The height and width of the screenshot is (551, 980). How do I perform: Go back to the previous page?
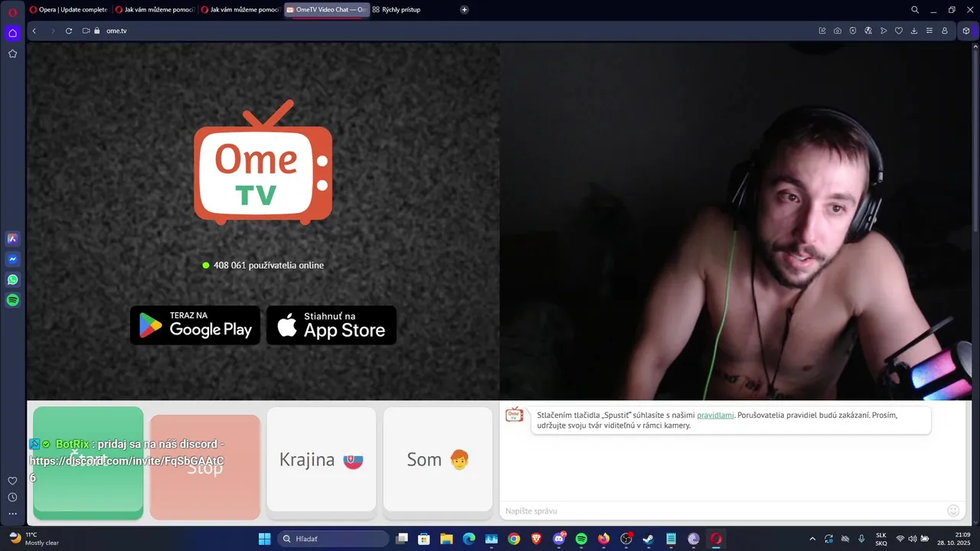click(x=34, y=31)
